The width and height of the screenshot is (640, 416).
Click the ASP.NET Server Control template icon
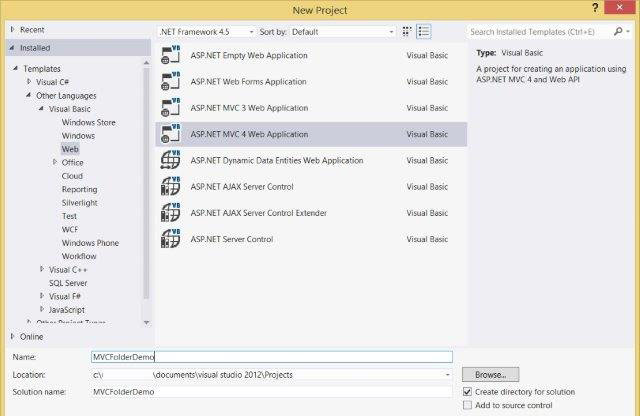[171, 239]
